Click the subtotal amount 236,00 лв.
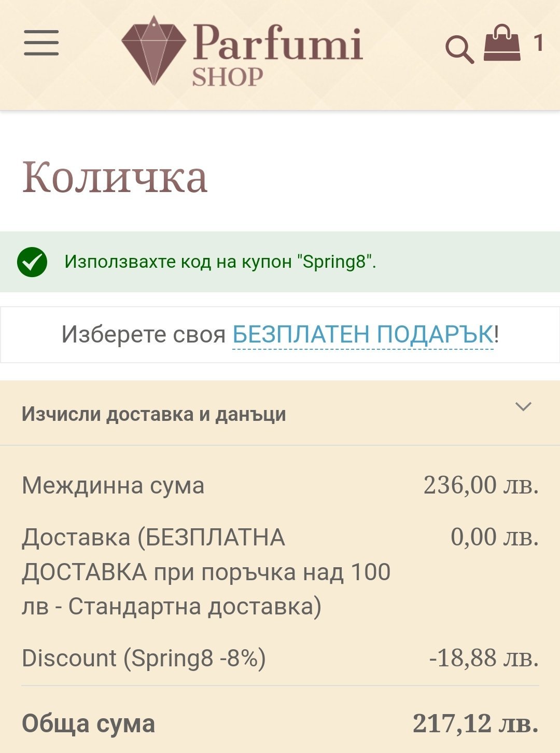This screenshot has height=753, width=560. [x=481, y=485]
